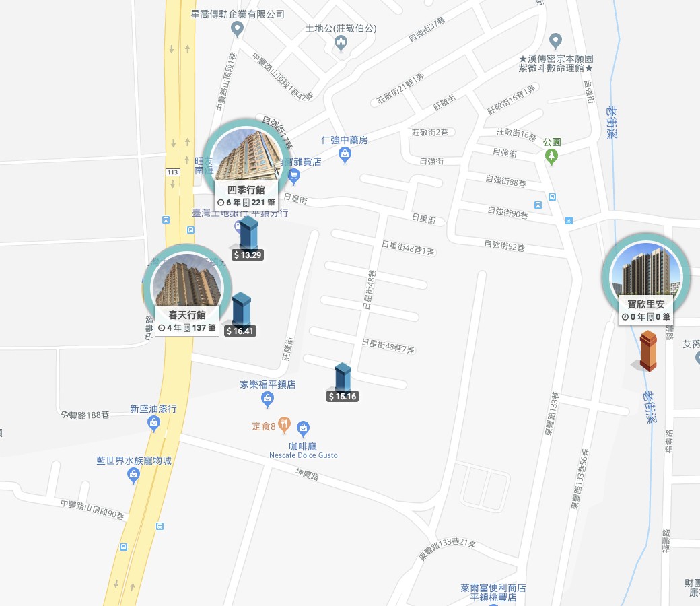The width and height of the screenshot is (700, 606).
Task: Click the $16.41 price label
Action: click(x=240, y=331)
